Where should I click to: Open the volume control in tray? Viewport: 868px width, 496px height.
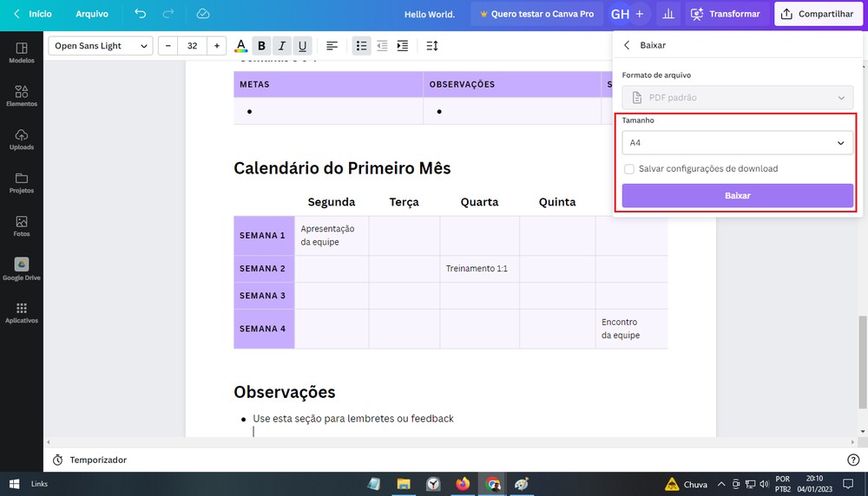764,485
